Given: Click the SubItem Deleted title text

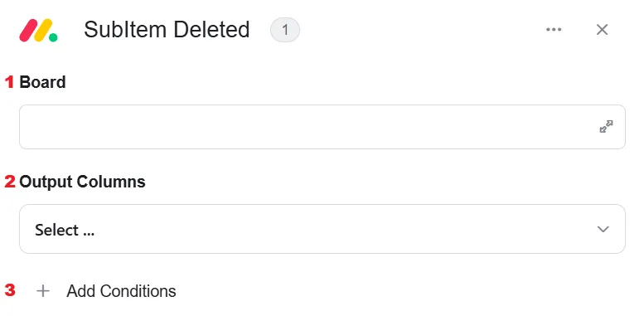Looking at the screenshot, I should 167,30.
